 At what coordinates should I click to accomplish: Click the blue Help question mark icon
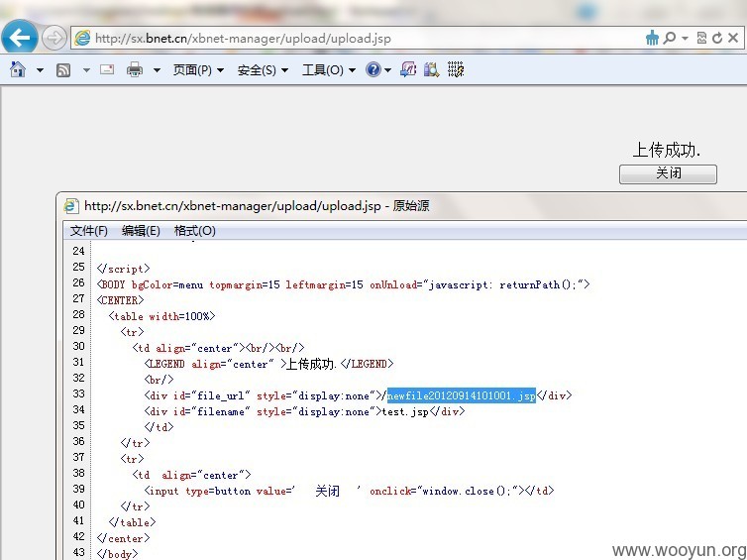(373, 69)
